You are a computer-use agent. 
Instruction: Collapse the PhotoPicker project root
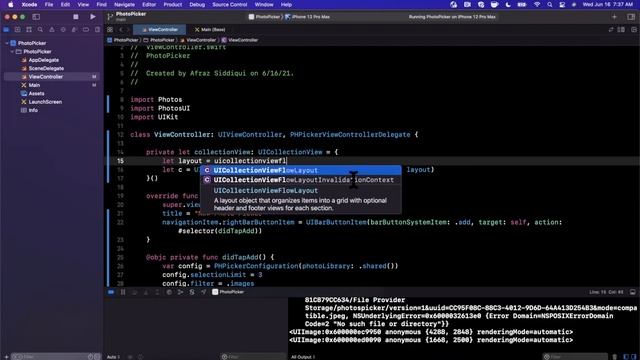click(x=7, y=43)
